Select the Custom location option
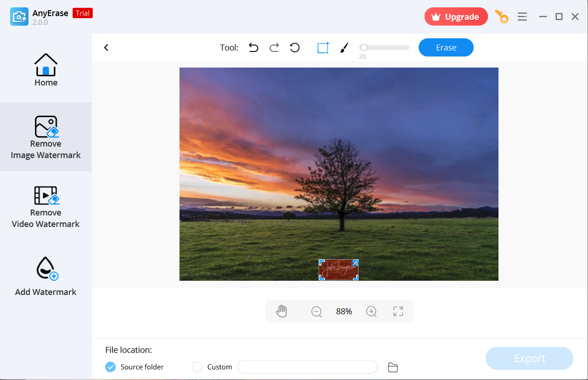 [197, 367]
